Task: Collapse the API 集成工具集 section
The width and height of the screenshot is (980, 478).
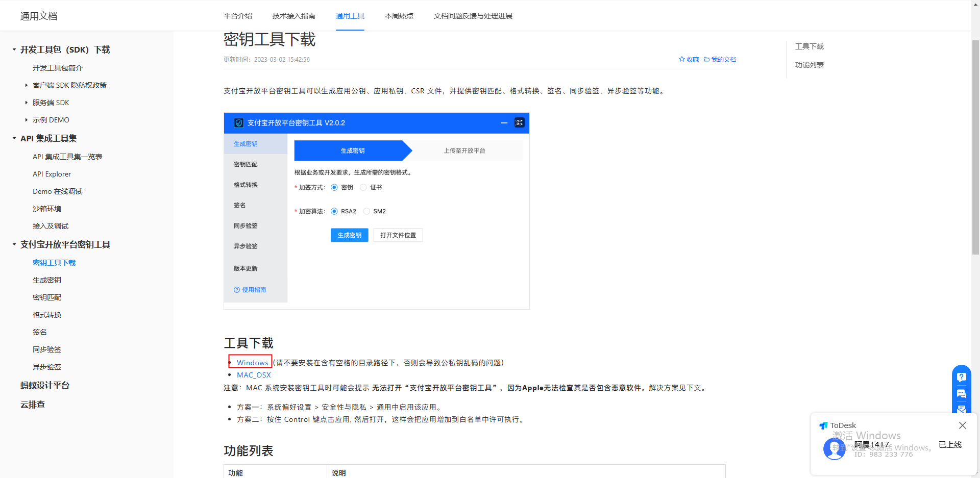Action: tap(13, 138)
